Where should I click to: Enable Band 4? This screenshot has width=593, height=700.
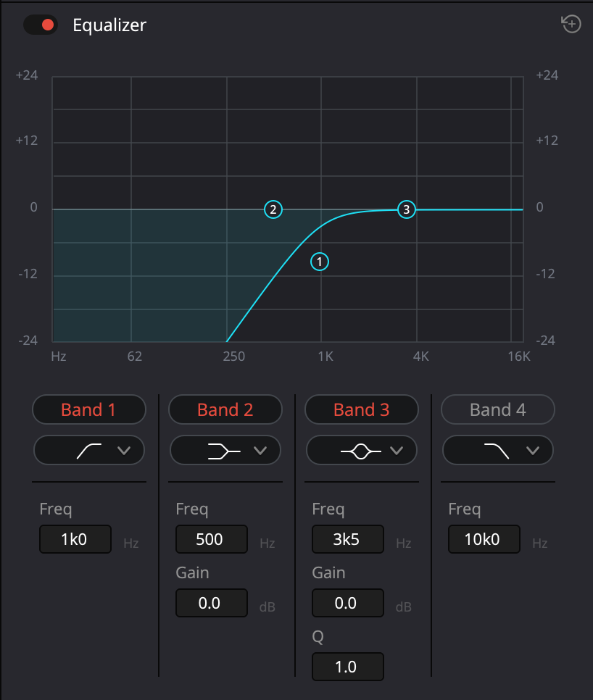pos(497,409)
